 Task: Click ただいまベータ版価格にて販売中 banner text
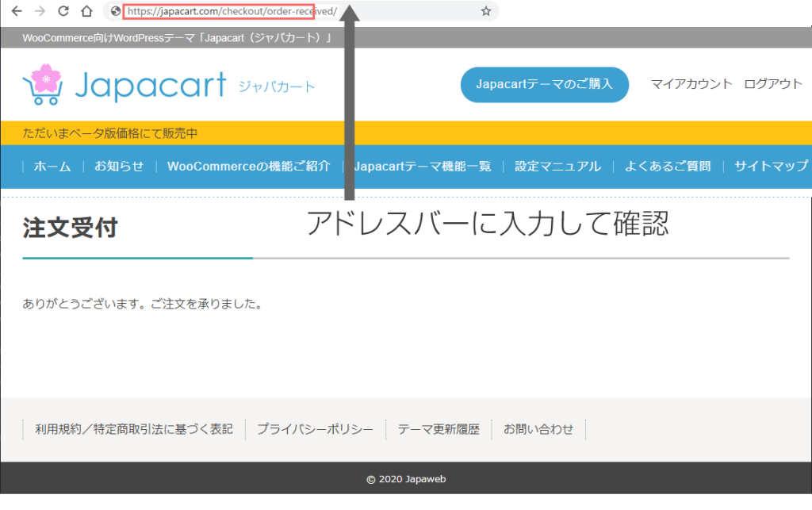[x=109, y=133]
